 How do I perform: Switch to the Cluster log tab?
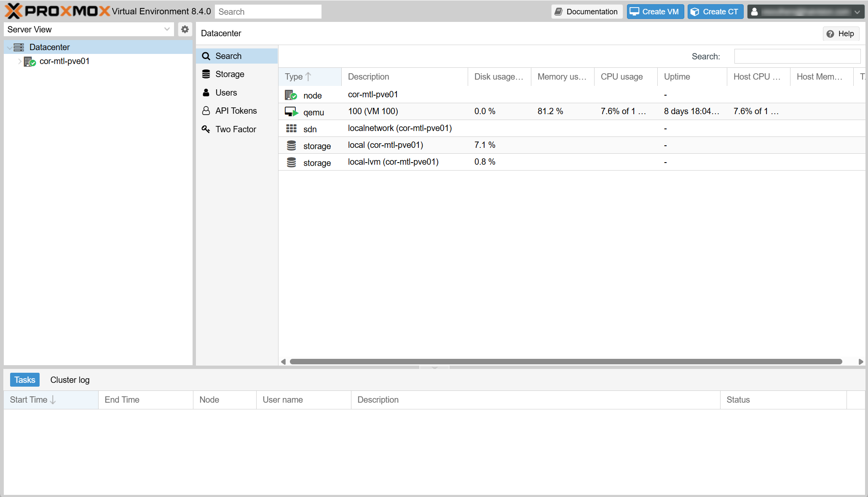70,380
